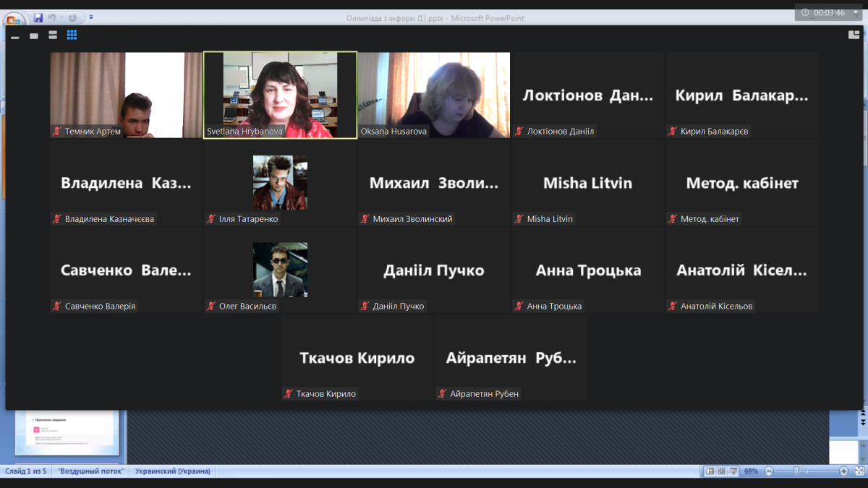Click the Украинский (Украина) language indicator
The height and width of the screenshot is (488, 868).
point(173,471)
